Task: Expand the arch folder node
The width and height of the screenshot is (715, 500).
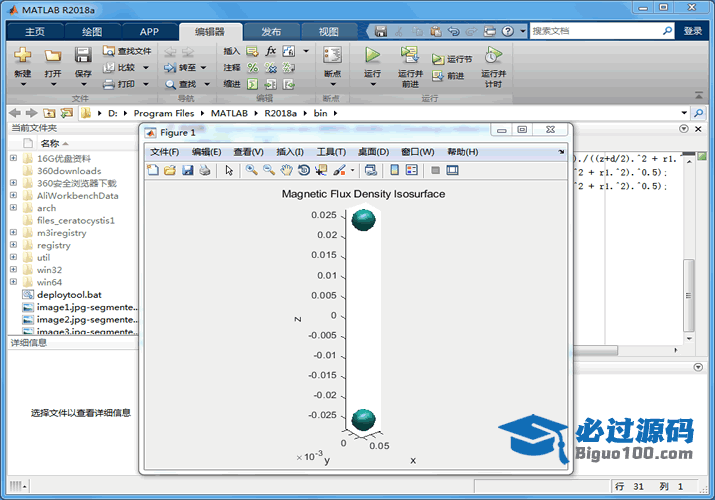Action: coord(13,208)
